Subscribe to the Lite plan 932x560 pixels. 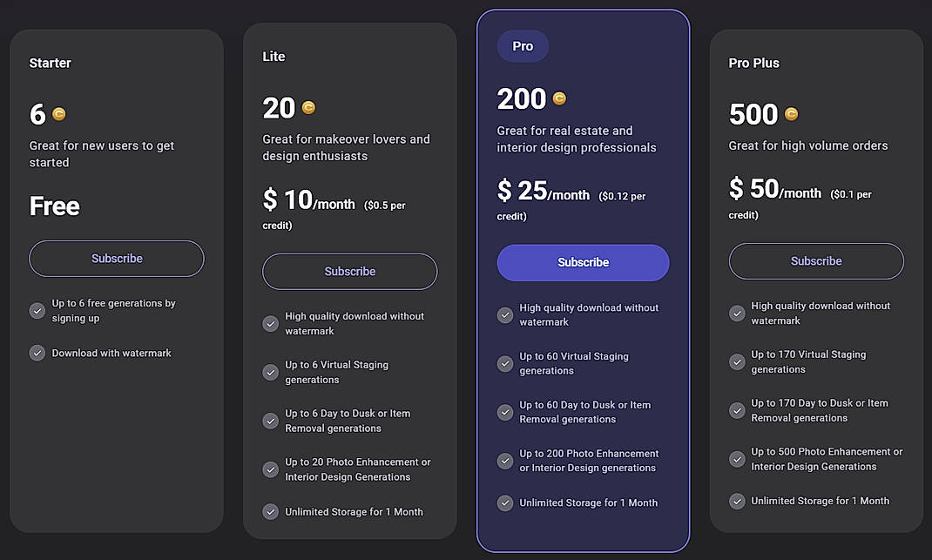(349, 271)
